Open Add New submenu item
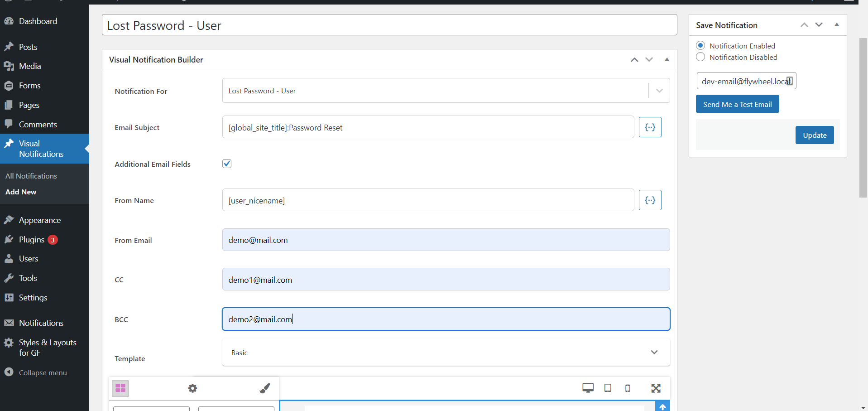The width and height of the screenshot is (868, 411). 21,192
